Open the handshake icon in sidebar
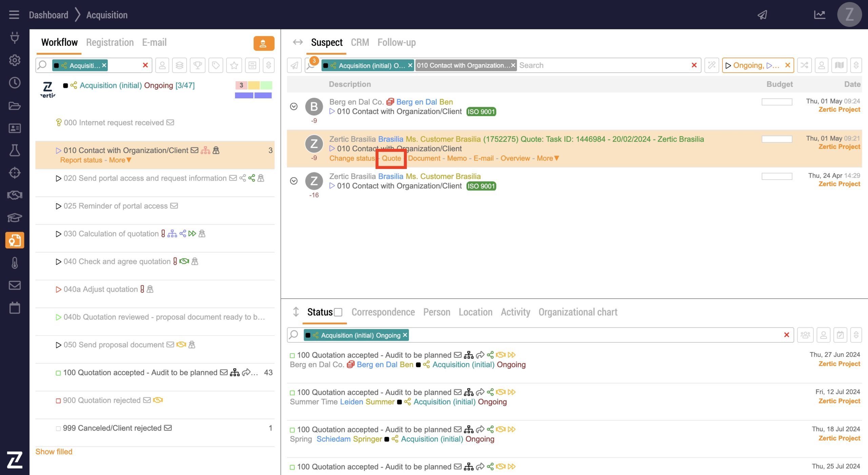This screenshot has width=868, height=475. pos(15,195)
